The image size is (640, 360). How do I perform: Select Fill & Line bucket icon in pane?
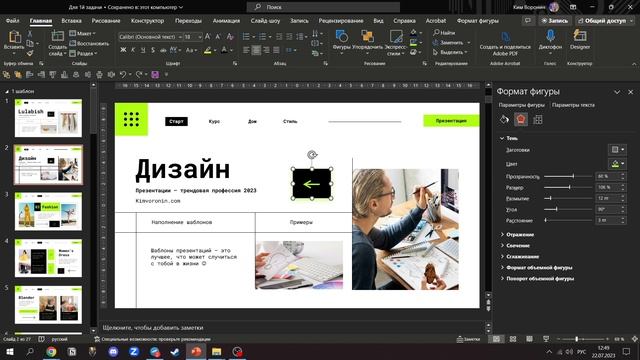[504, 120]
